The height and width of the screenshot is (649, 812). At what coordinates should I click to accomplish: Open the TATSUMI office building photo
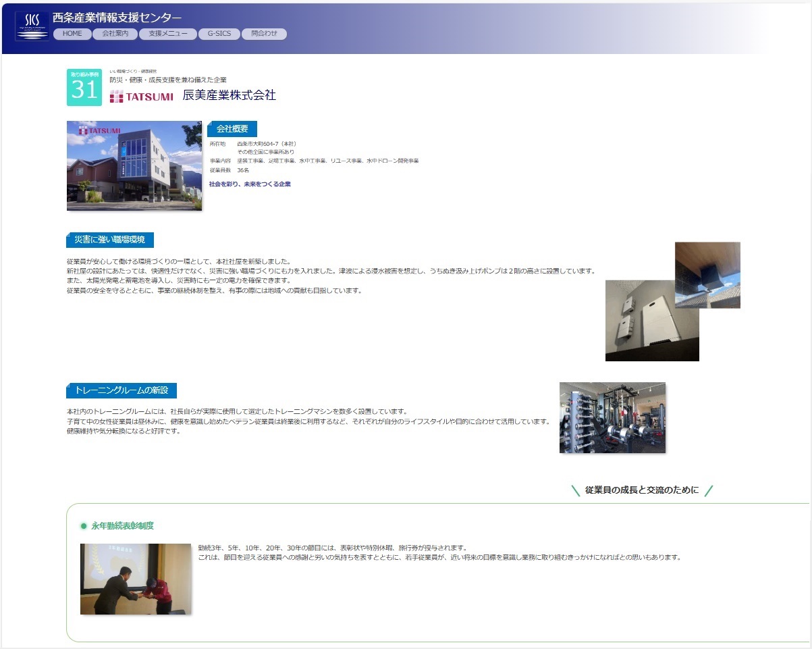(134, 165)
